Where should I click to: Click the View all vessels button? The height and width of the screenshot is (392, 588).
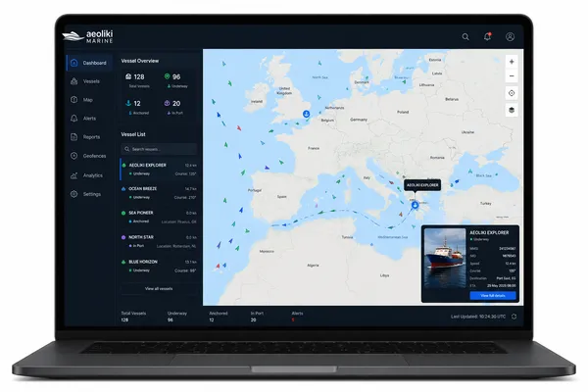[159, 288]
